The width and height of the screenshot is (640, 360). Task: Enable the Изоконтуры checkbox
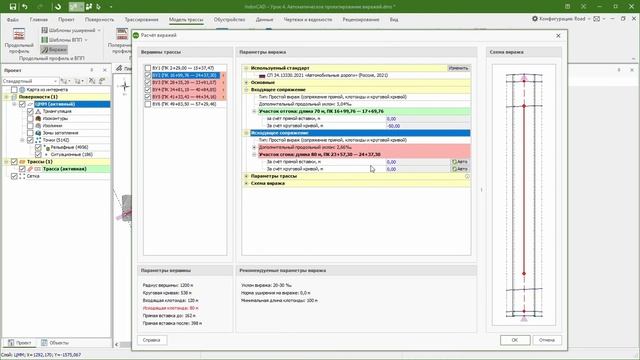pyautogui.click(x=30, y=118)
